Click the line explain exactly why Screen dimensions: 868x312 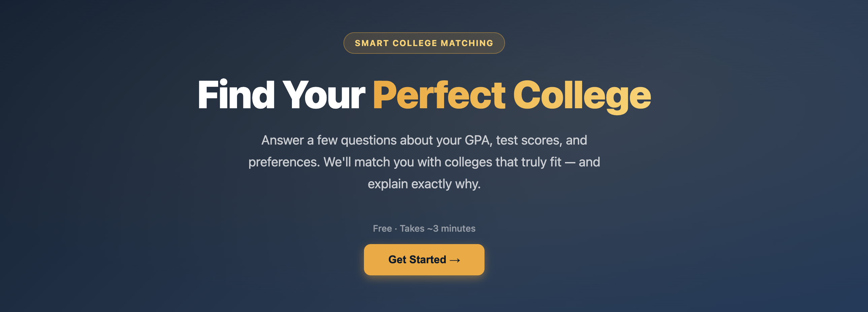tap(424, 184)
